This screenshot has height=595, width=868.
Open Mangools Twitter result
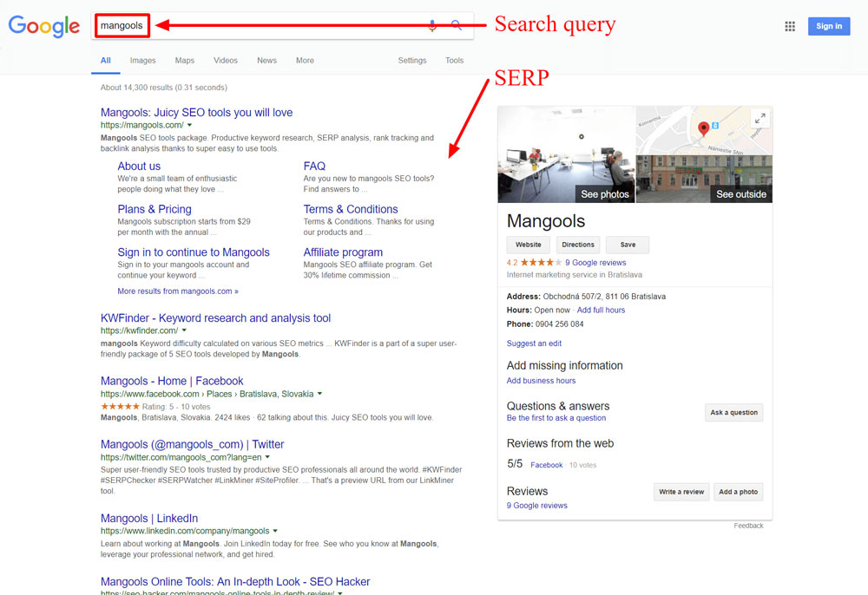pyautogui.click(x=192, y=445)
